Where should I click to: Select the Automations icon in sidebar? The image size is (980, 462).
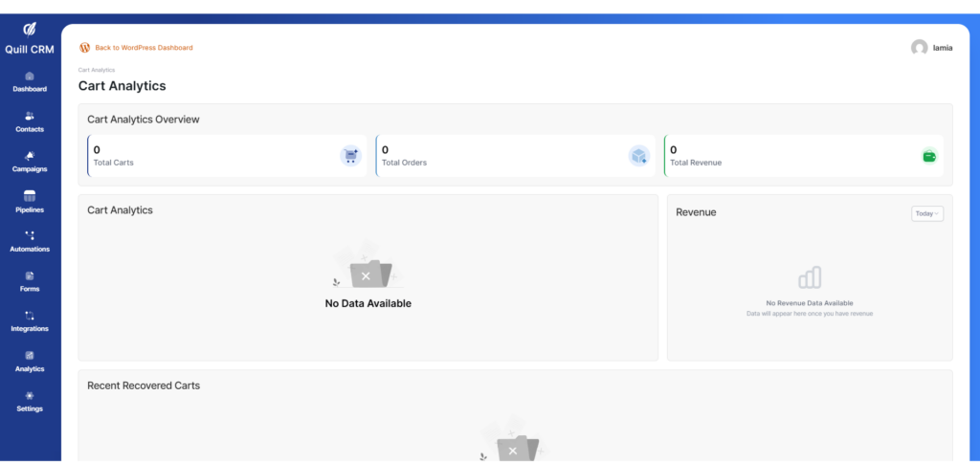point(30,235)
